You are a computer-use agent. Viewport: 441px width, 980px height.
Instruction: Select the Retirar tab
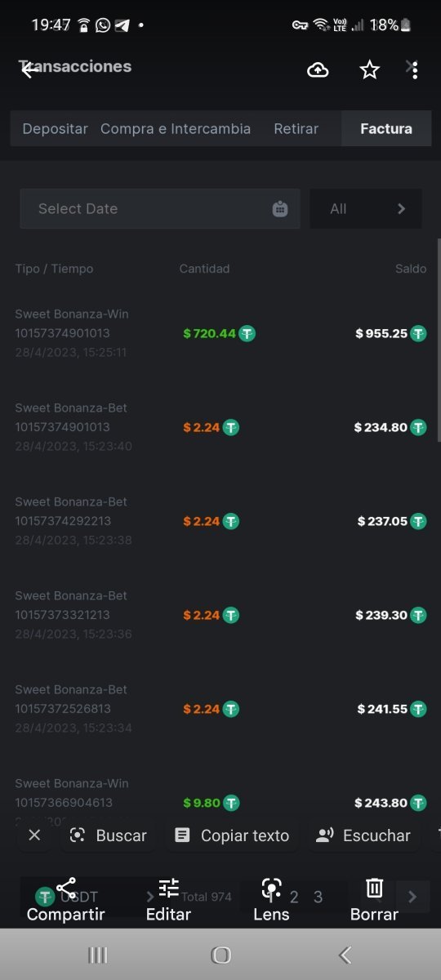(x=296, y=129)
